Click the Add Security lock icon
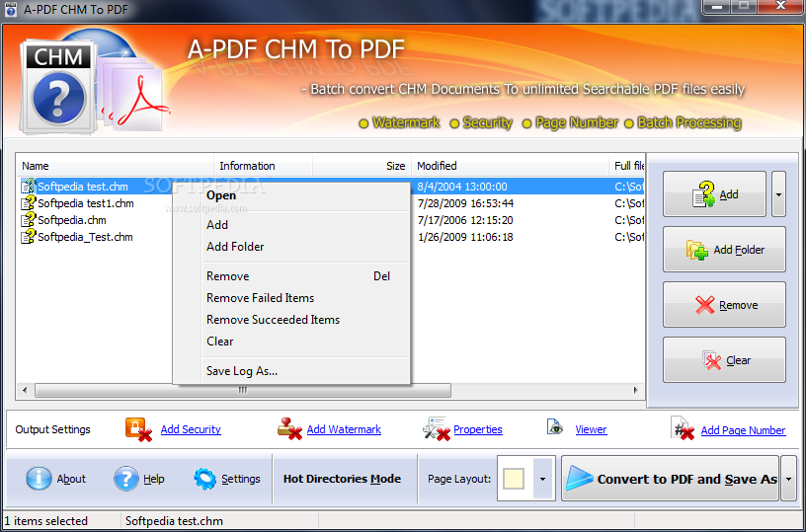 tap(139, 429)
